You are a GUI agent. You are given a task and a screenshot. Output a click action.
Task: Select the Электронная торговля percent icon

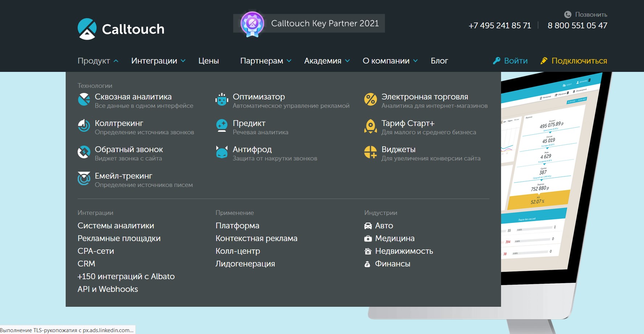pyautogui.click(x=370, y=99)
